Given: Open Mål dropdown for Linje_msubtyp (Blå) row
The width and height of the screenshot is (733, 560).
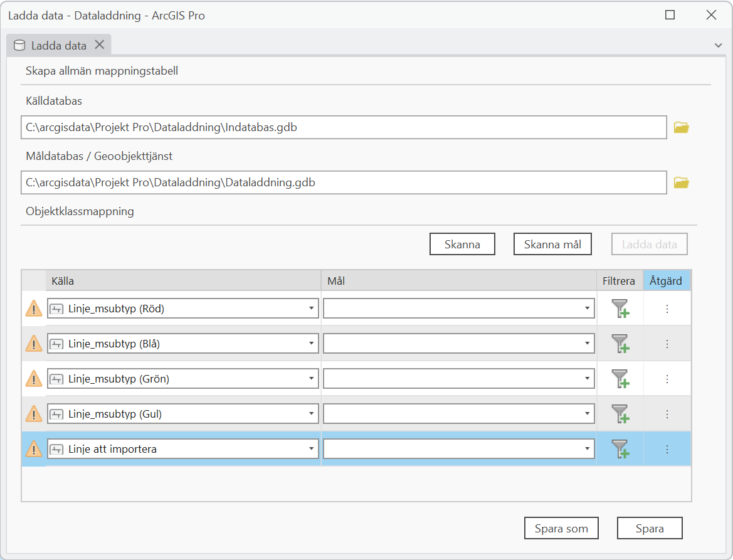Looking at the screenshot, I should pyautogui.click(x=587, y=344).
